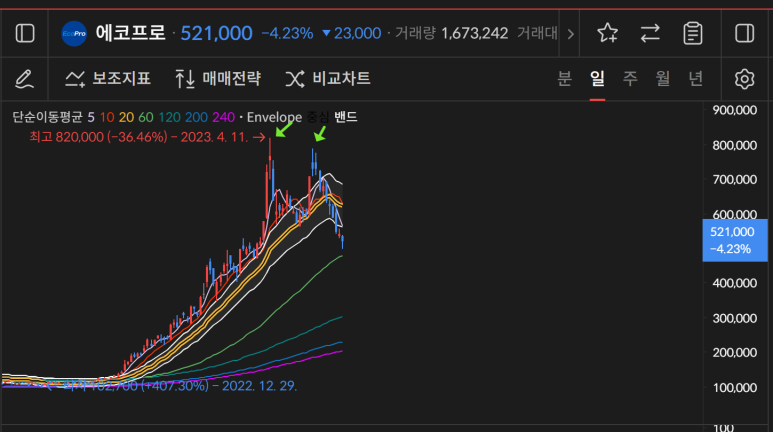Click the current price 521,000 in header

pyautogui.click(x=216, y=34)
